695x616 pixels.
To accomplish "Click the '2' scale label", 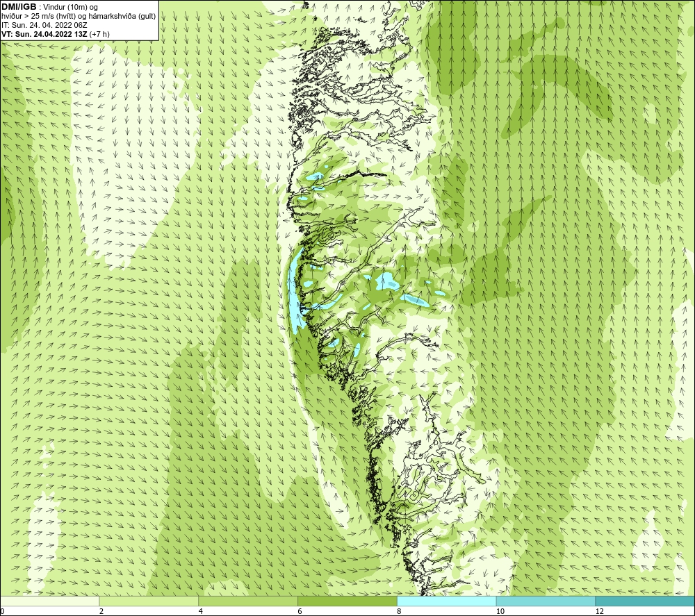I will pyautogui.click(x=101, y=611).
